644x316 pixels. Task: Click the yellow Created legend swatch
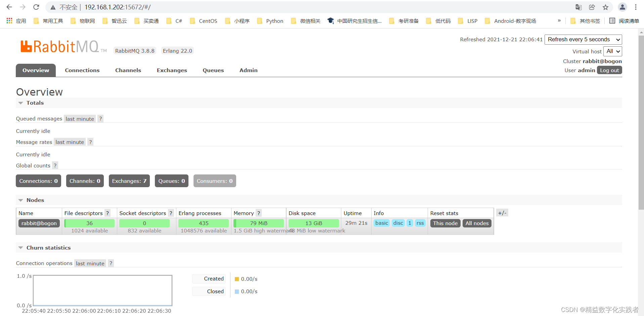click(237, 279)
